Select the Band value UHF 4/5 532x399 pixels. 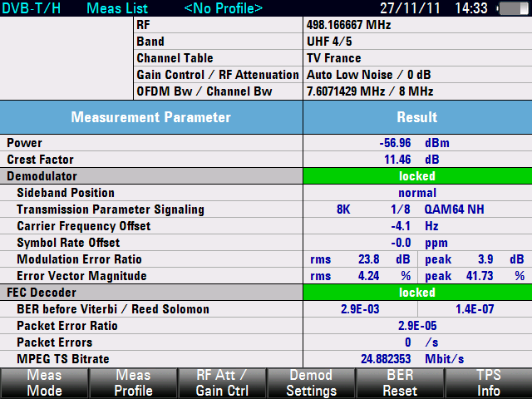(329, 42)
